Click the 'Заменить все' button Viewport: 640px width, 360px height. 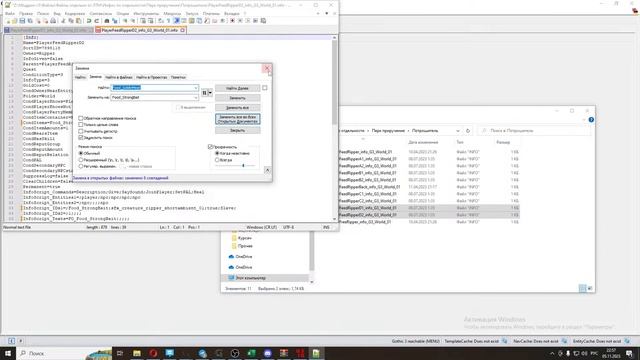coord(237,108)
